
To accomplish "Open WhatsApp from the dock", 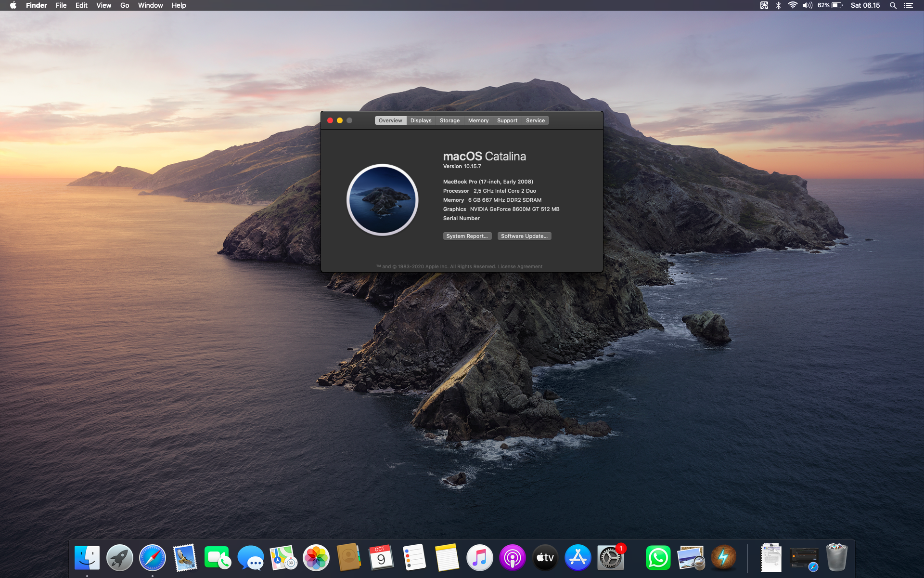I will (x=658, y=558).
